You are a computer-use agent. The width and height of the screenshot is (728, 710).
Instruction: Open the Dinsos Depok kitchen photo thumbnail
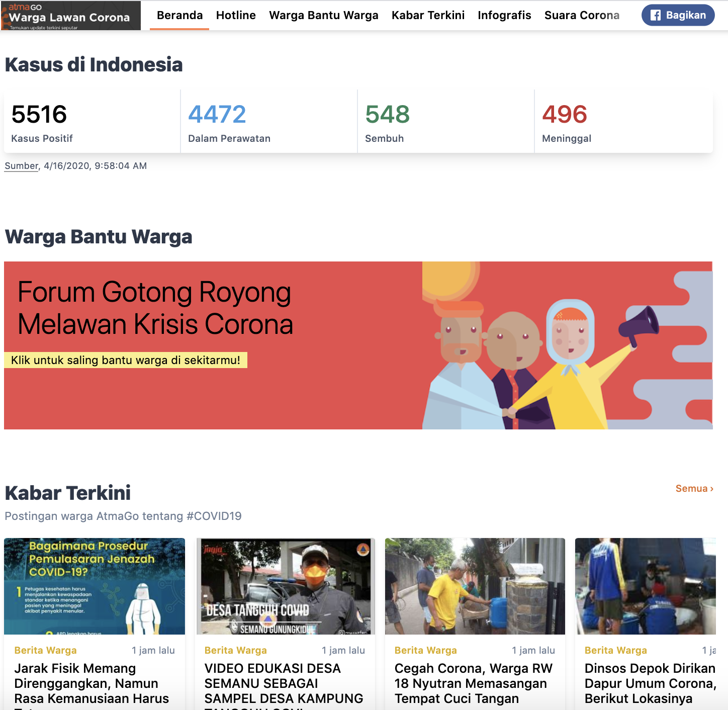[646, 586]
